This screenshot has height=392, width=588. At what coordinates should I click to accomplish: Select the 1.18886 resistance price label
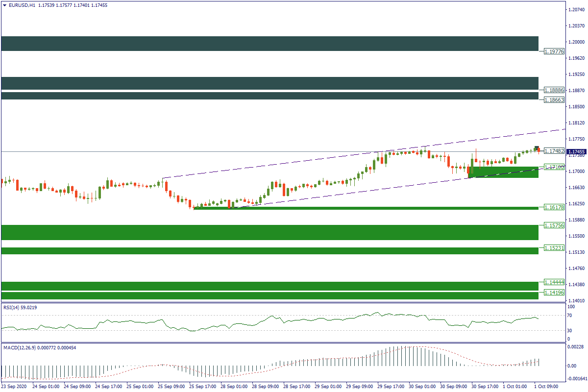click(554, 91)
